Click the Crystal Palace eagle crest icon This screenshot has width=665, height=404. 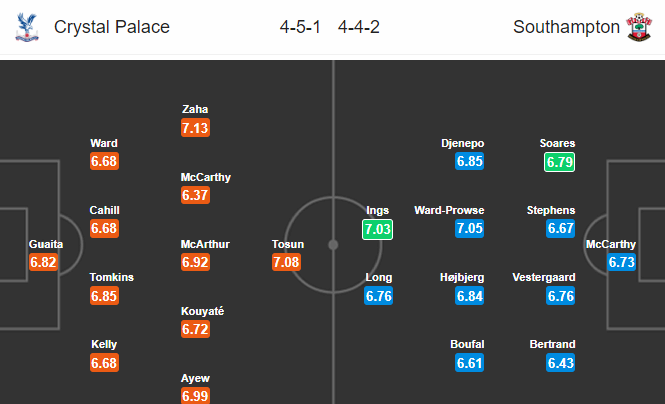pos(27,27)
